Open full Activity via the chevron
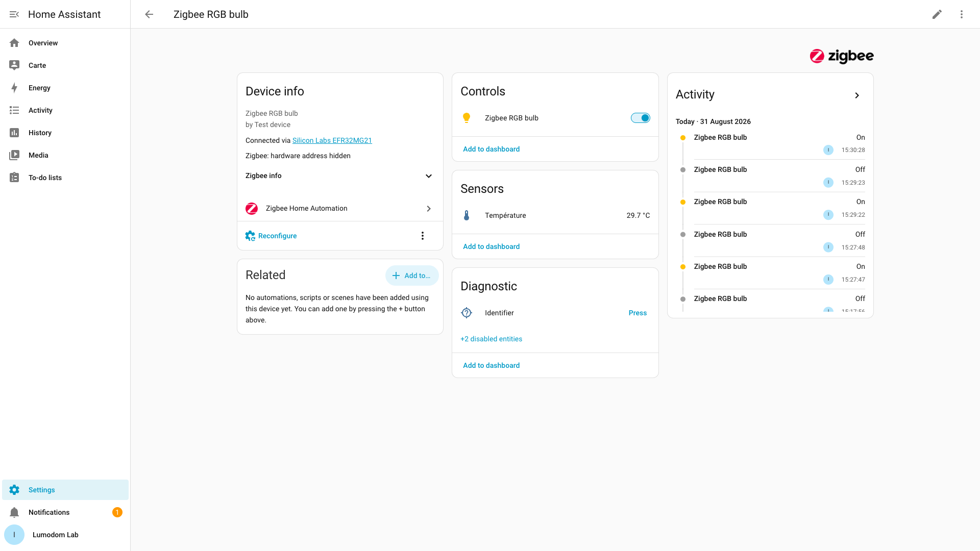Image resolution: width=980 pixels, height=551 pixels. click(x=857, y=95)
